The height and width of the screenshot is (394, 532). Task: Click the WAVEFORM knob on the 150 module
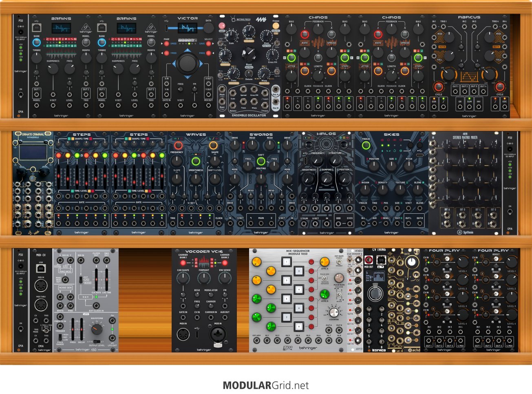[x=96, y=330]
